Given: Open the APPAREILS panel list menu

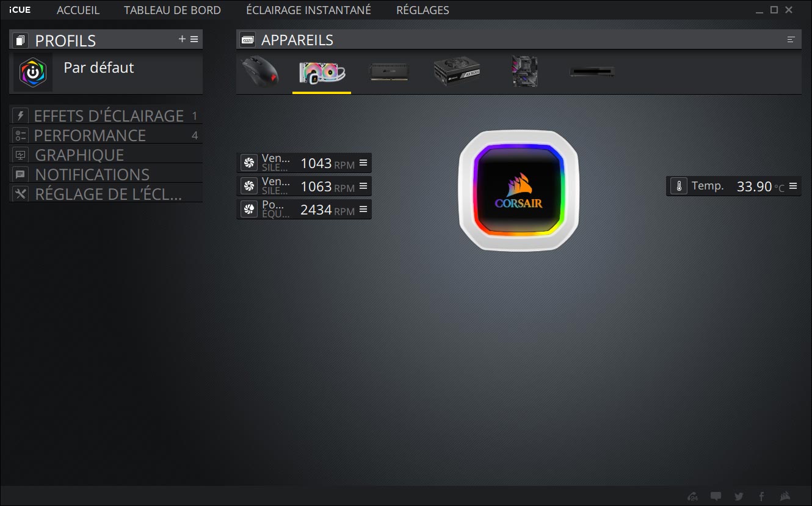Looking at the screenshot, I should click(791, 40).
